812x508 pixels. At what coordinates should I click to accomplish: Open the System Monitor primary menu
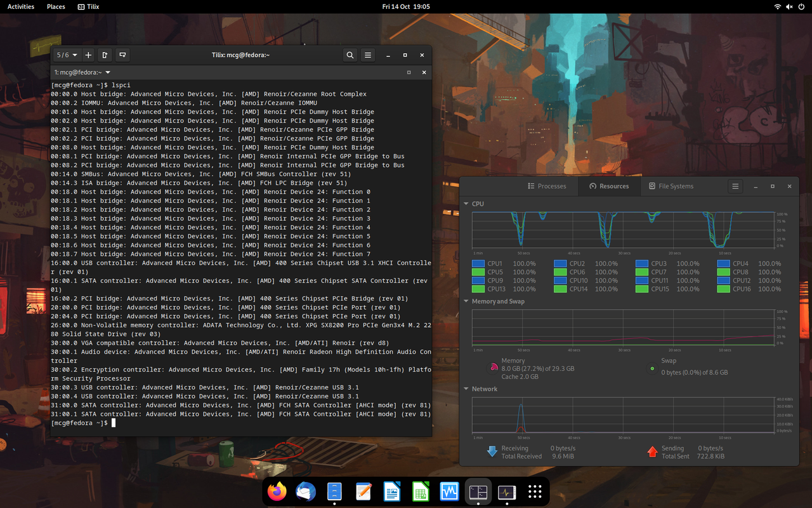click(735, 186)
